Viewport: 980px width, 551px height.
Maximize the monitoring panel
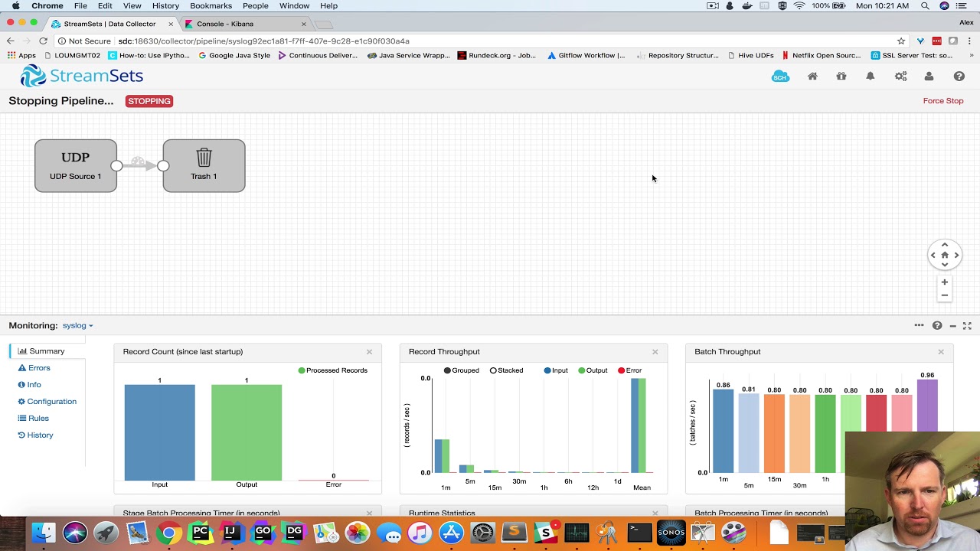click(x=967, y=326)
